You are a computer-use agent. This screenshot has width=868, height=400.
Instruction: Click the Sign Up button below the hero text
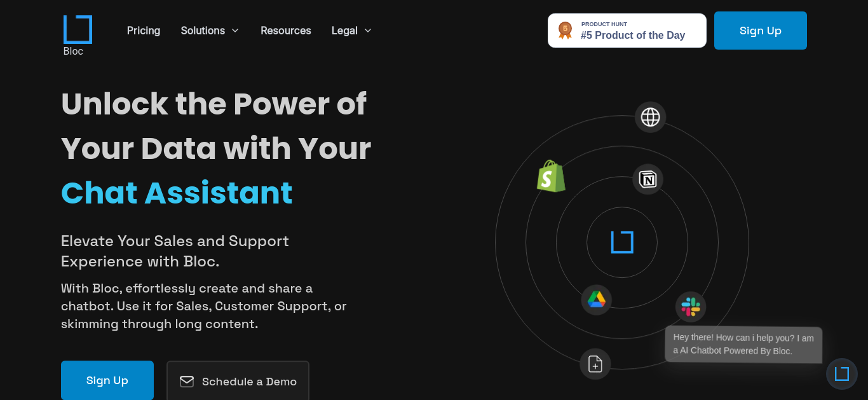coord(107,380)
